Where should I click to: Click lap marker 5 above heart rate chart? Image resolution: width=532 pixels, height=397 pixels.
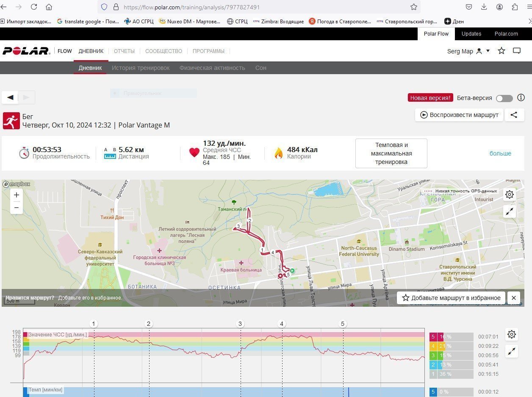click(343, 324)
